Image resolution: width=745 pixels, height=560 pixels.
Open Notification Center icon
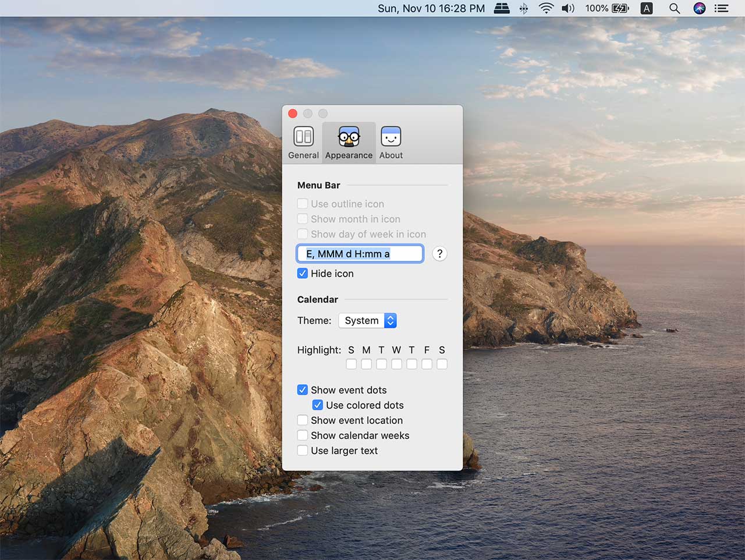pyautogui.click(x=722, y=8)
